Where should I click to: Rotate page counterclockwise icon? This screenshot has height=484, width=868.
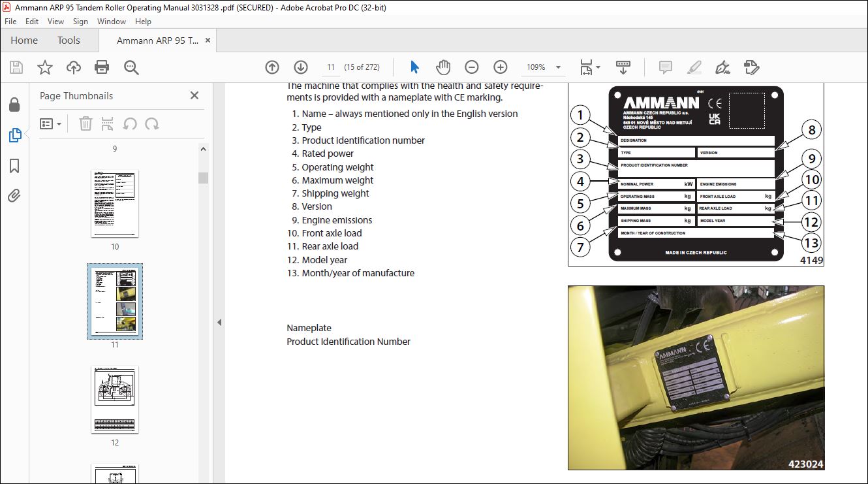[130, 123]
